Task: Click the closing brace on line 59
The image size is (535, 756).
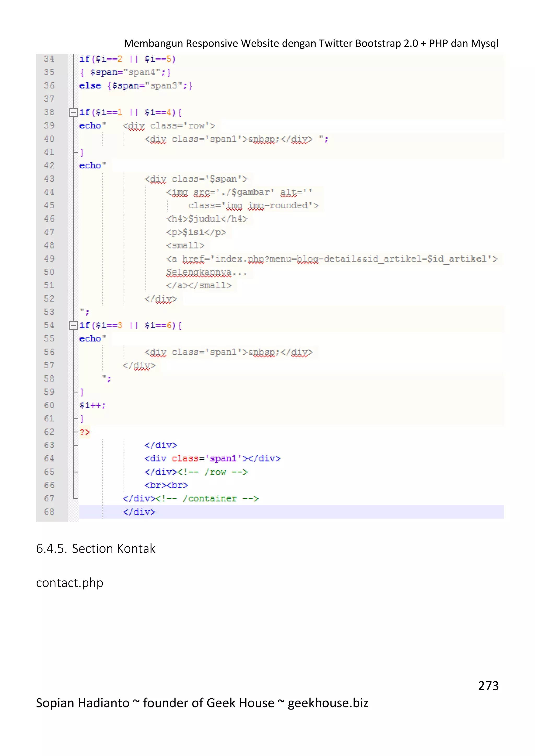Action: [x=82, y=392]
